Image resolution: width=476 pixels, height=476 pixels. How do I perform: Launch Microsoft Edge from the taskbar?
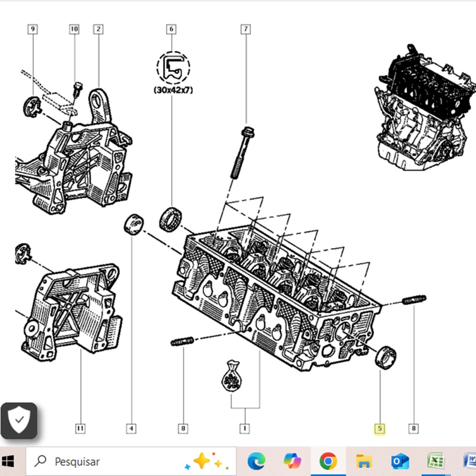pos(257,461)
